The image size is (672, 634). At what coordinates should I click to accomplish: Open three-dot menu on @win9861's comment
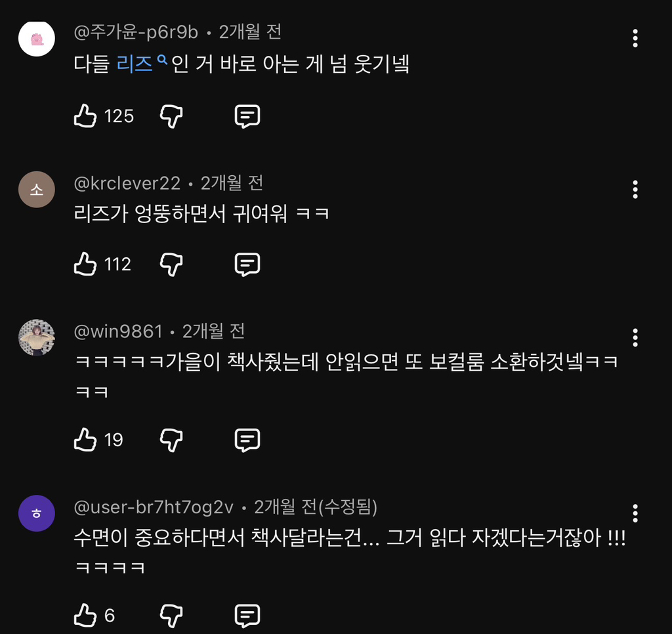coord(635,338)
